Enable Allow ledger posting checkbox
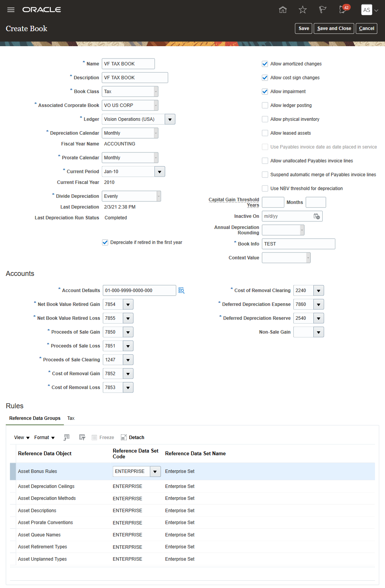Screen dimensions: 385x588 click(265, 105)
